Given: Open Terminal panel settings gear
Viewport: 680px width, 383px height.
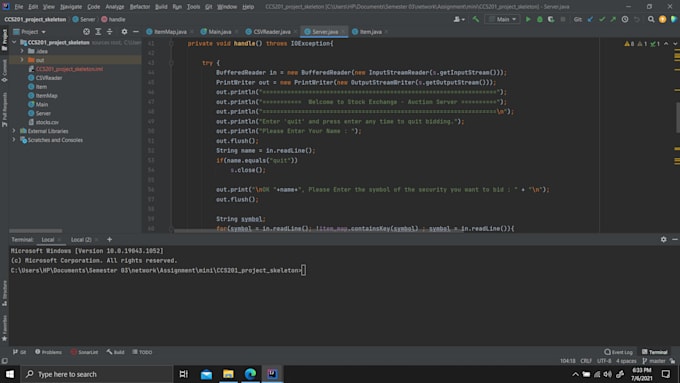Looking at the screenshot, I should click(x=664, y=239).
